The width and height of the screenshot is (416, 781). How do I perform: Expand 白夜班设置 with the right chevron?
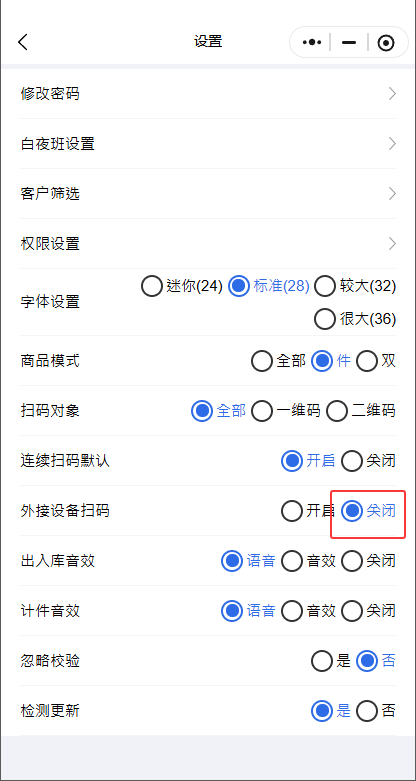point(393,144)
